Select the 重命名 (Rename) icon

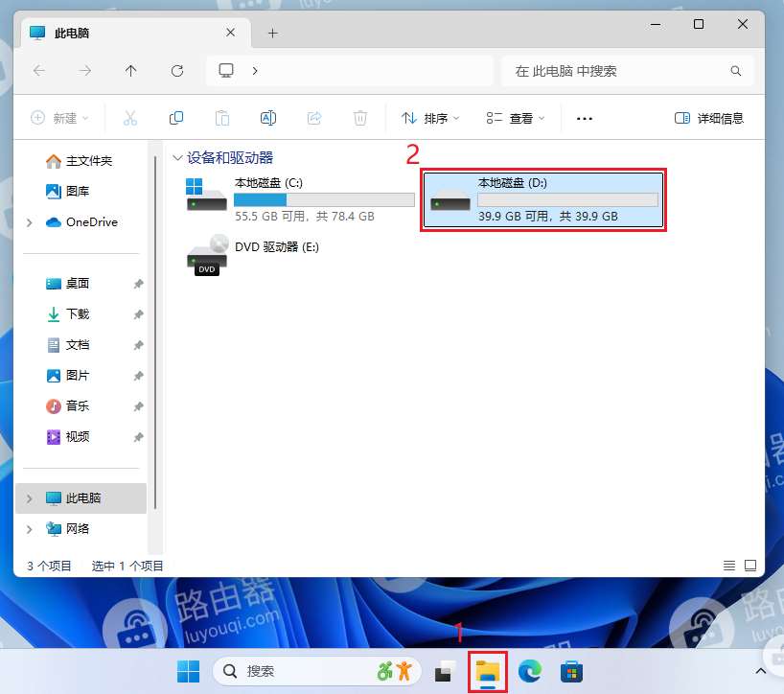pyautogui.click(x=267, y=117)
